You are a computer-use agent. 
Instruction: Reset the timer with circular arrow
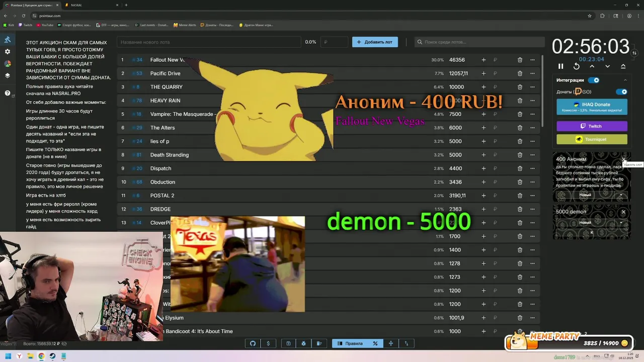click(577, 66)
